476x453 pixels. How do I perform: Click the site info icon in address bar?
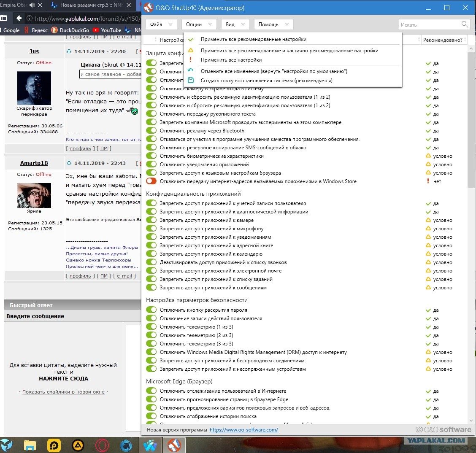tap(30, 18)
